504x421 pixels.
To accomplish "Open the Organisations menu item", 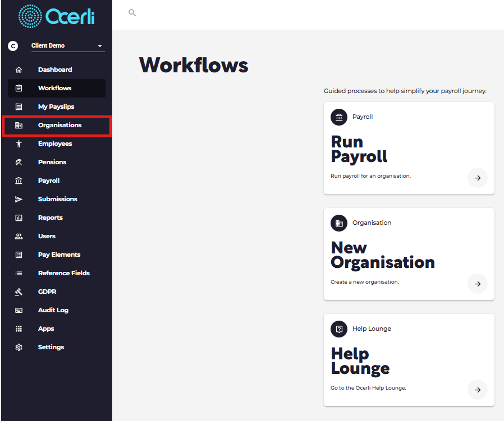I will 57,125.
